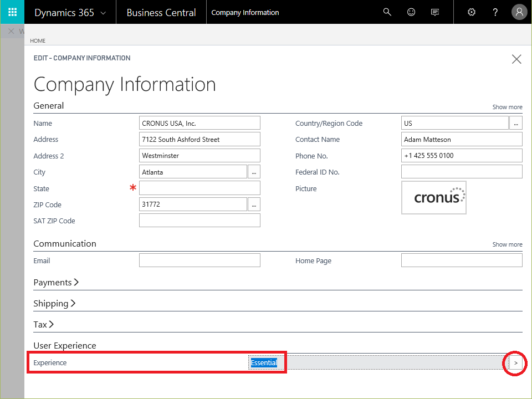Click the Contact Name field

[462, 140]
